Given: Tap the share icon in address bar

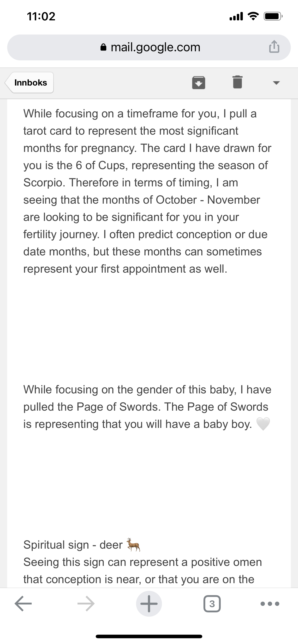Looking at the screenshot, I should point(274,47).
